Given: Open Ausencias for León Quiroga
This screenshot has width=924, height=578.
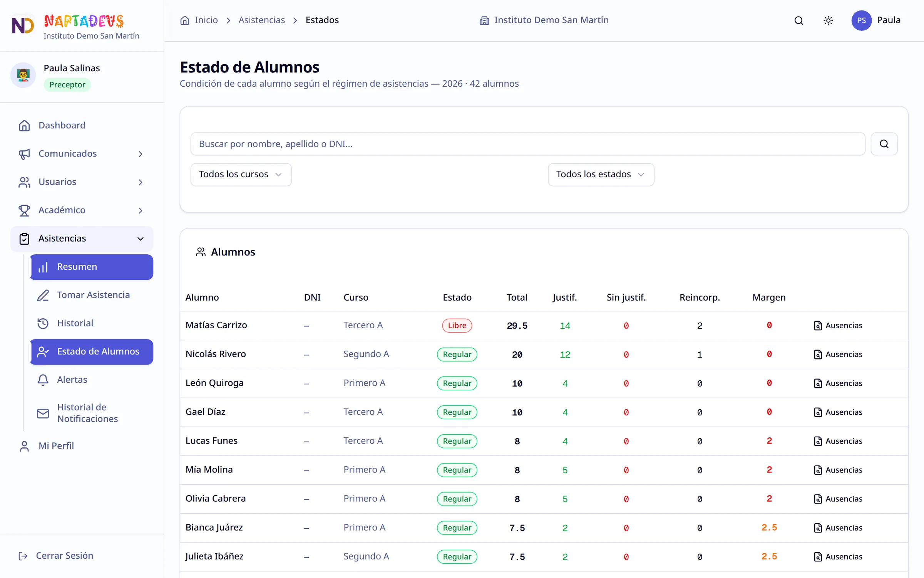Looking at the screenshot, I should pos(838,383).
